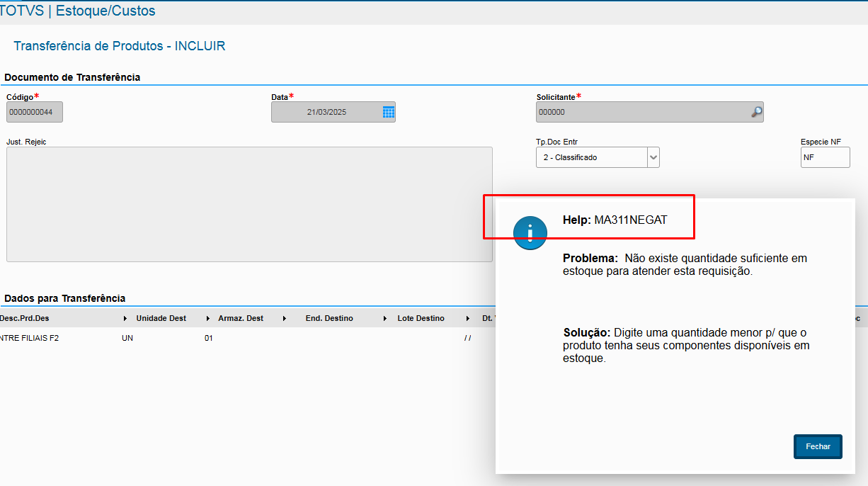Select the Desc.Prd.Des column header
Image resolution: width=868 pixels, height=486 pixels.
(25, 318)
